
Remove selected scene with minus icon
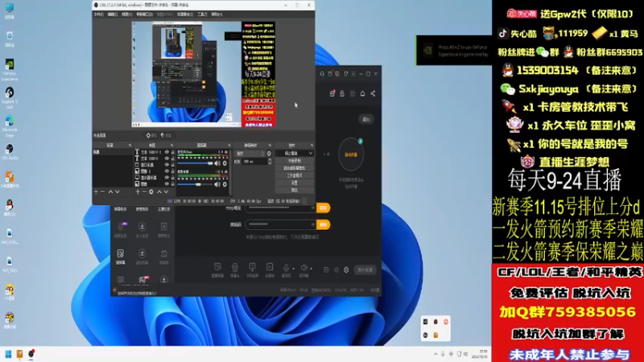click(103, 191)
